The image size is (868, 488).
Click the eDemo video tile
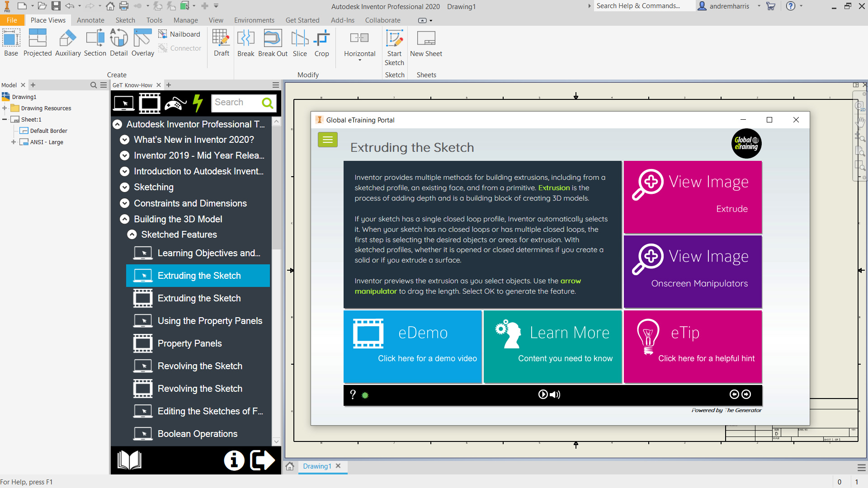412,347
